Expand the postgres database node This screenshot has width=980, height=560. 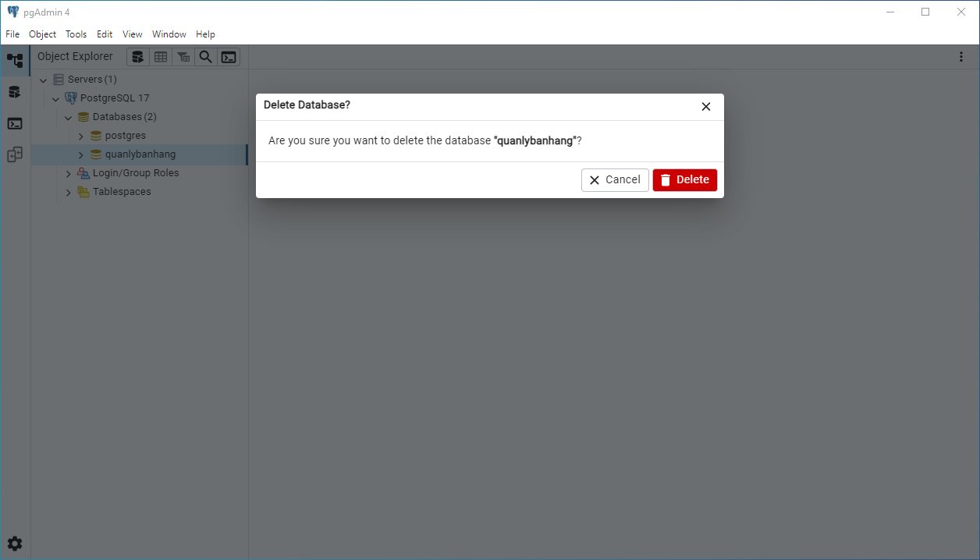click(x=80, y=136)
